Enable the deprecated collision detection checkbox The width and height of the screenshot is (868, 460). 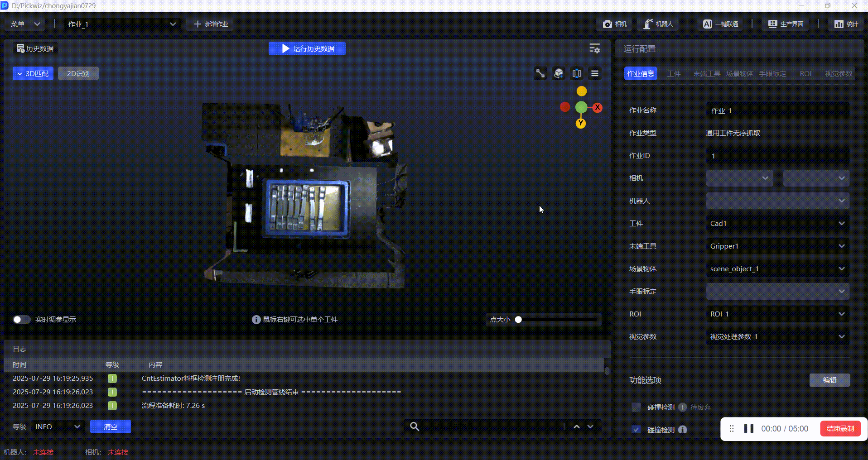coord(636,407)
